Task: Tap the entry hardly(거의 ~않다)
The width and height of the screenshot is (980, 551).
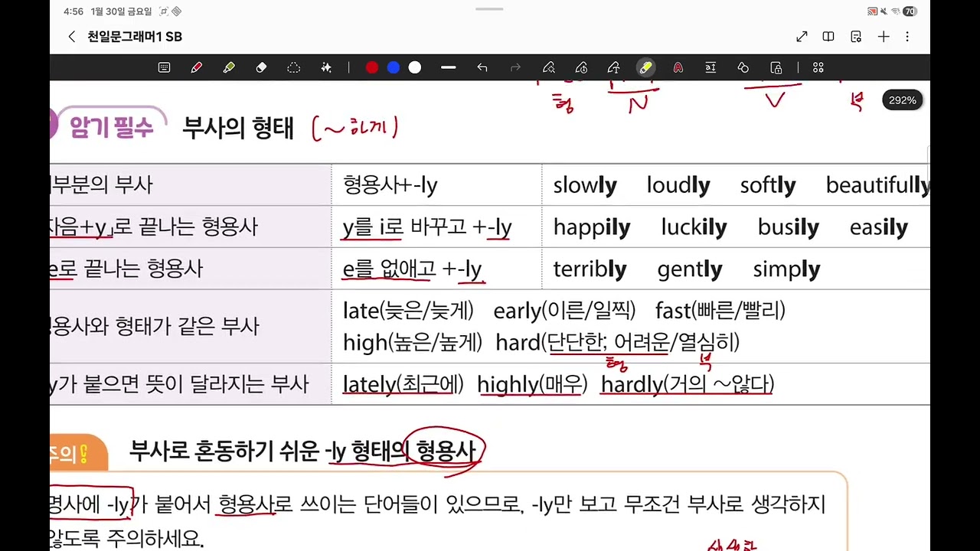Action: click(688, 384)
